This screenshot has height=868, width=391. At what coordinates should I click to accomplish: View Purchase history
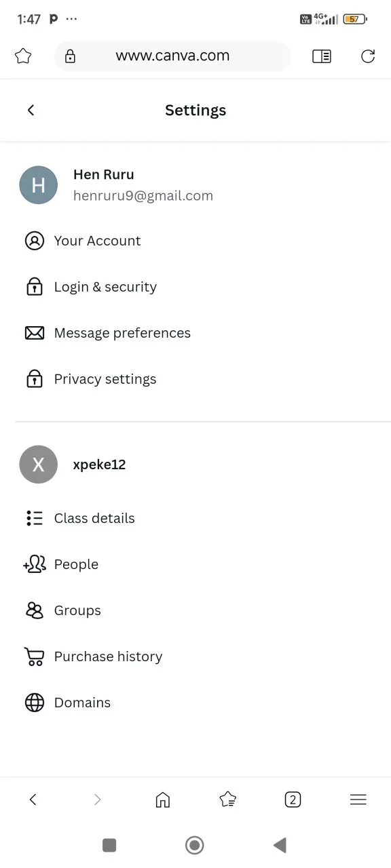(x=195, y=656)
